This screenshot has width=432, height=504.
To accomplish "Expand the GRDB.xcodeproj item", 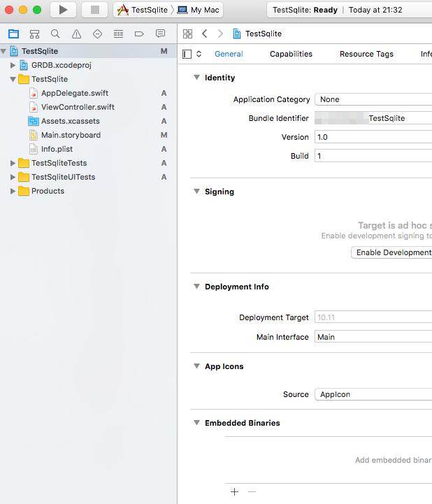I will (x=13, y=65).
